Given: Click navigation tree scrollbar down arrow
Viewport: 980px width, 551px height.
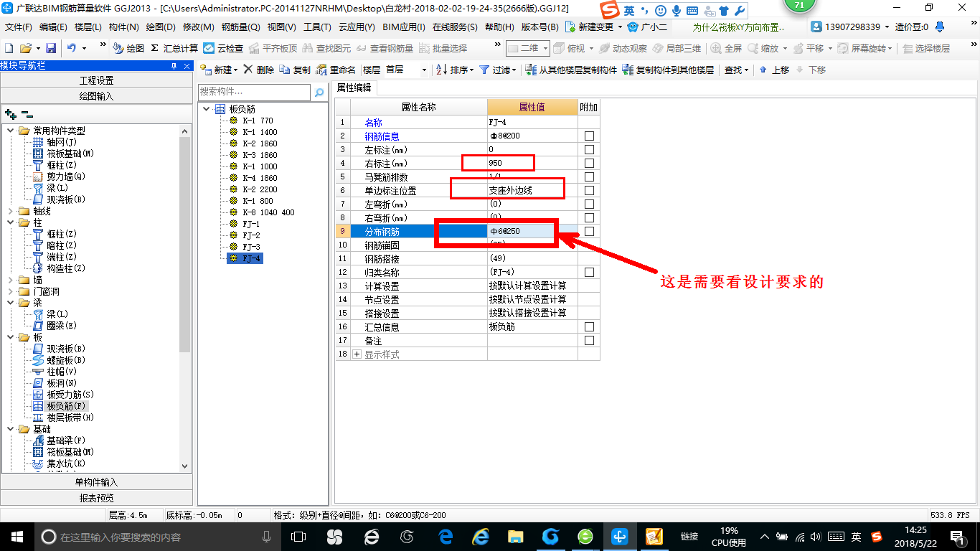Looking at the screenshot, I should pyautogui.click(x=184, y=466).
